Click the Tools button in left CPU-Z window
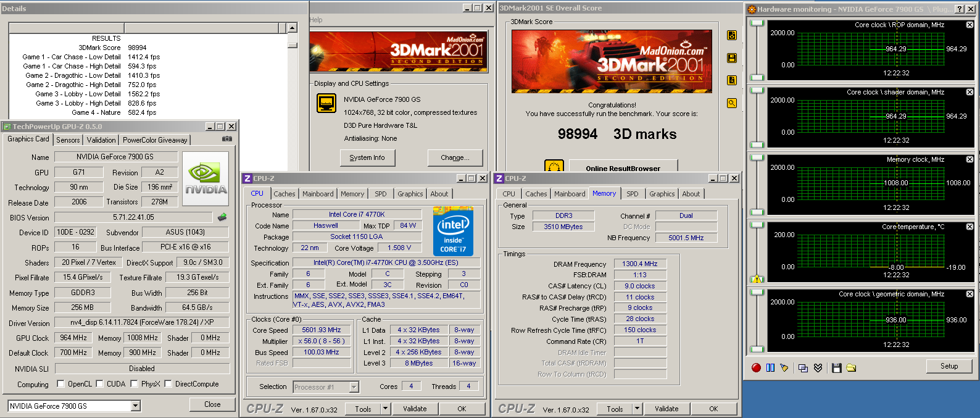Screen dimensions: 980x418 click(363, 409)
